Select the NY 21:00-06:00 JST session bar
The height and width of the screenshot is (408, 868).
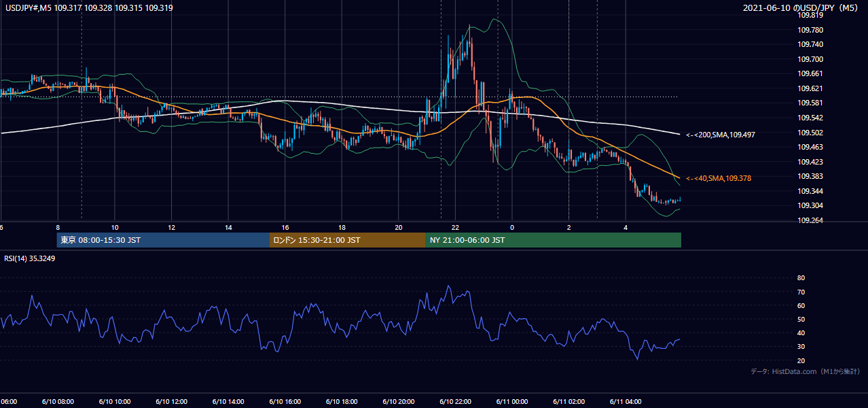[553, 240]
